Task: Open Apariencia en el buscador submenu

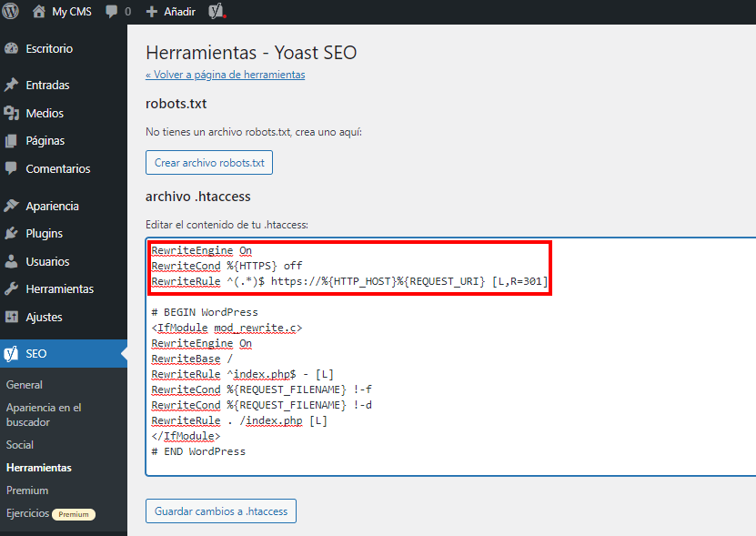Action: point(44,415)
